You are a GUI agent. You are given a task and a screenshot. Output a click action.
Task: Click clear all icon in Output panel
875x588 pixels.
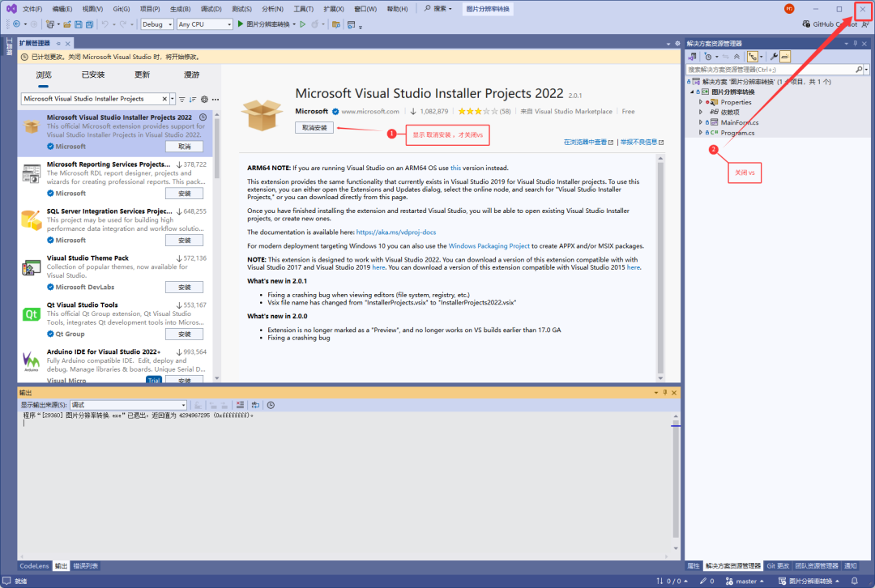240,405
